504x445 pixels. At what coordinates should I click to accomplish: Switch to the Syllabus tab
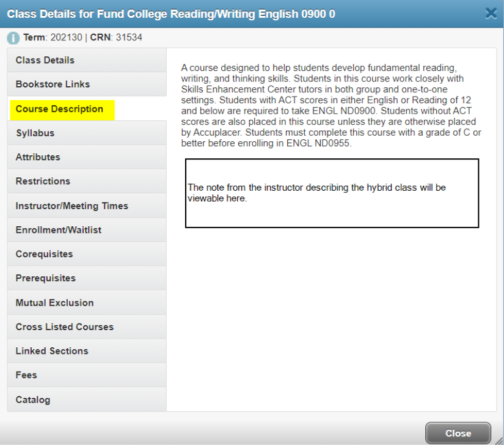(35, 133)
